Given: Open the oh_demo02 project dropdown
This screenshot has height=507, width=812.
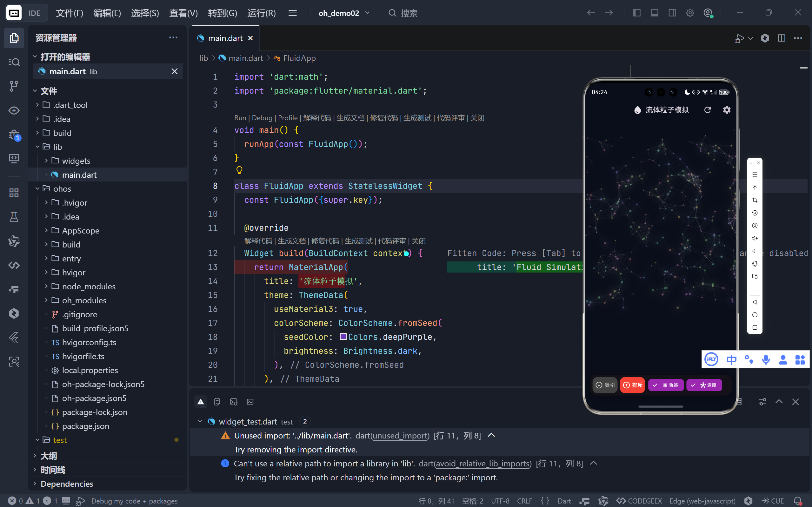Looking at the screenshot, I should click(x=344, y=13).
